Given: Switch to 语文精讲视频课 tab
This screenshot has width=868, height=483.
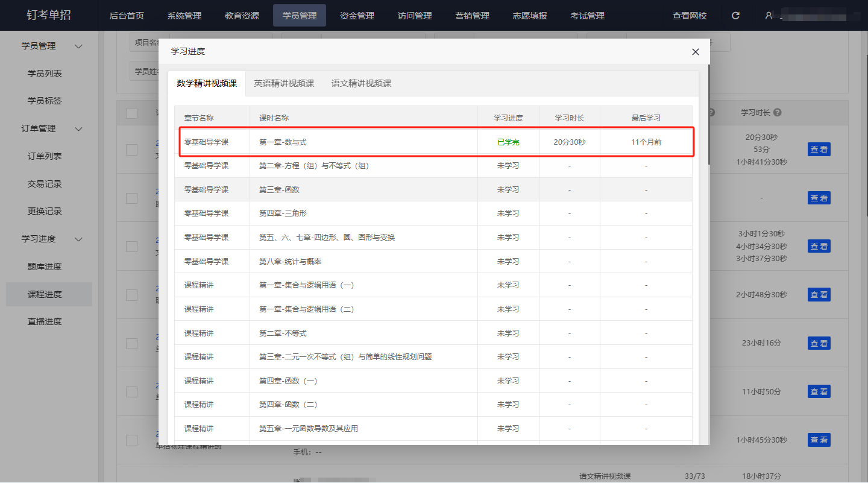Looking at the screenshot, I should click(x=361, y=83).
